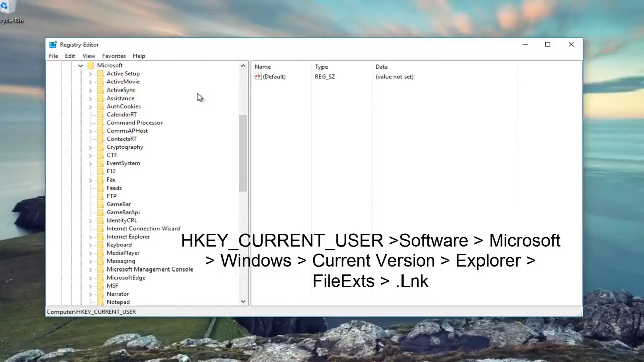Screen dimensions: 644x362
Task: Select the Messaging key
Action: [121, 261]
